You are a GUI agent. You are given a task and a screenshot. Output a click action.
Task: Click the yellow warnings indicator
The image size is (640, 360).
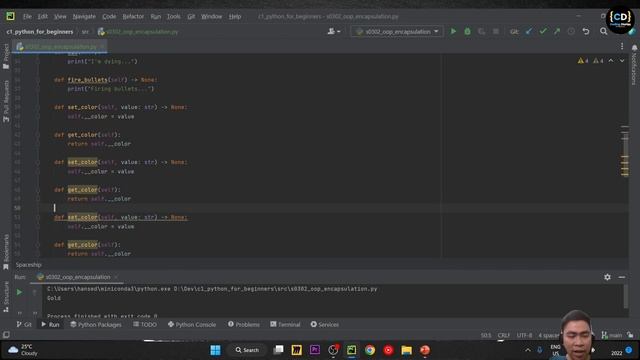pyautogui.click(x=583, y=61)
